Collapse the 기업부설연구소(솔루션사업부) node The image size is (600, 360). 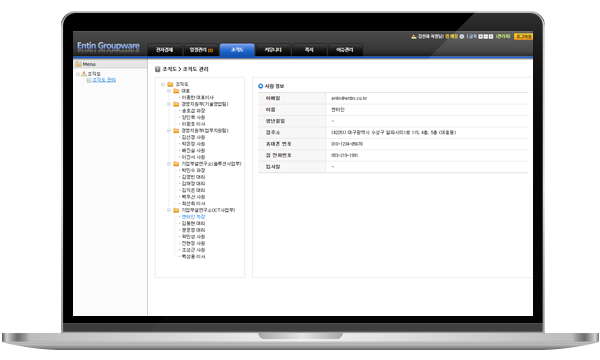[x=169, y=164]
